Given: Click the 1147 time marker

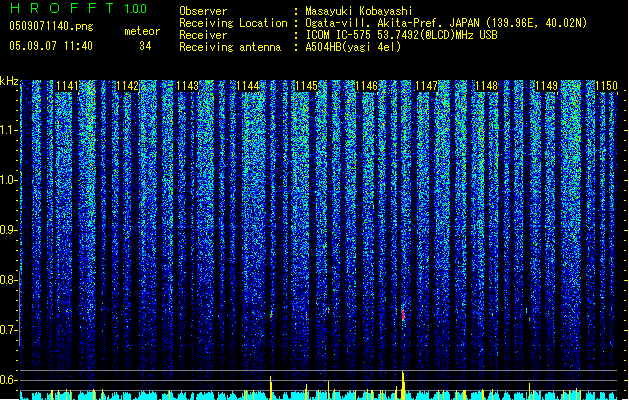Looking at the screenshot, I should [426, 86].
